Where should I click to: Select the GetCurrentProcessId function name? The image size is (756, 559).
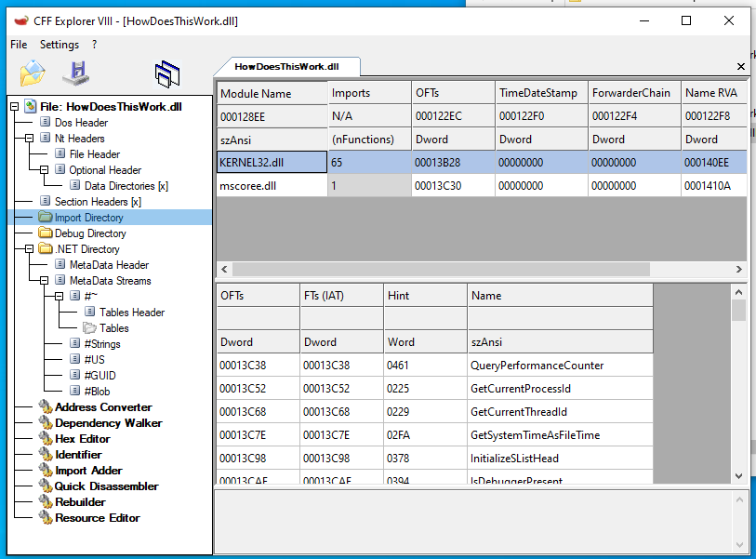click(x=520, y=388)
